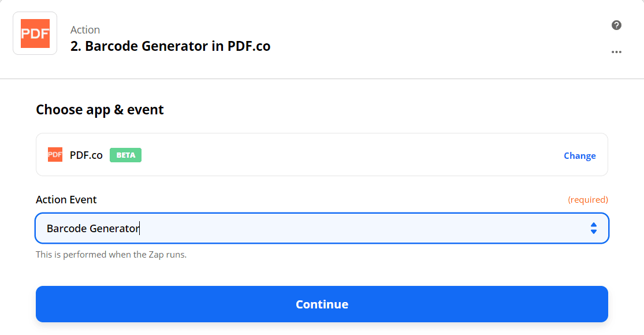Click the Action Event field label
The width and height of the screenshot is (644, 335).
tap(66, 199)
